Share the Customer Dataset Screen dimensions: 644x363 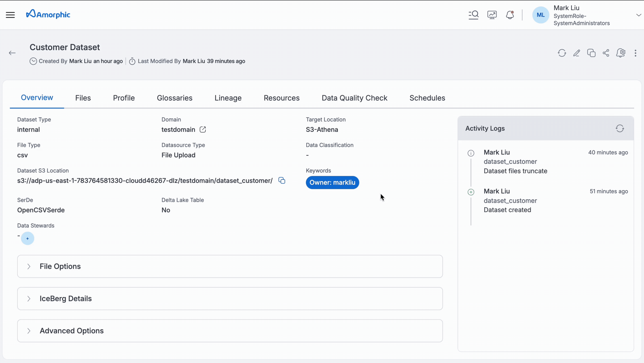606,53
